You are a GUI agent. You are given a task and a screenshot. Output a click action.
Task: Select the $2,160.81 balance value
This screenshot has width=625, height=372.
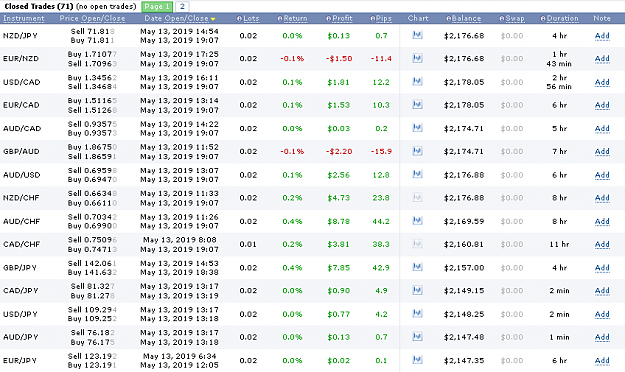coord(464,244)
